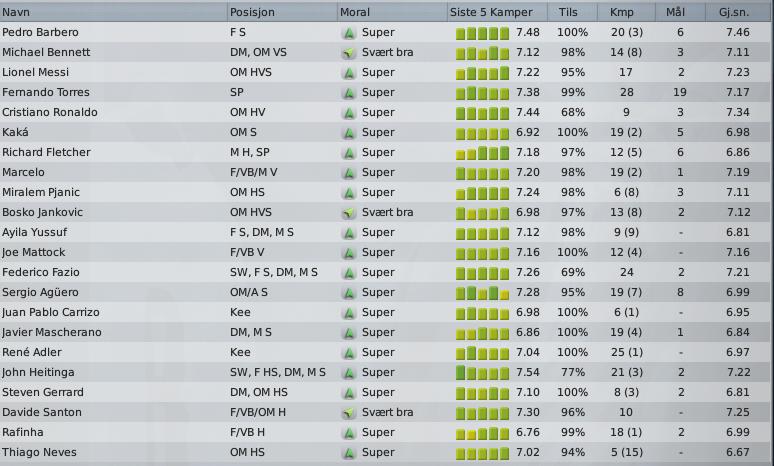Click Marcelo's morale arrow icon
This screenshot has height=466, width=774.
tap(349, 173)
